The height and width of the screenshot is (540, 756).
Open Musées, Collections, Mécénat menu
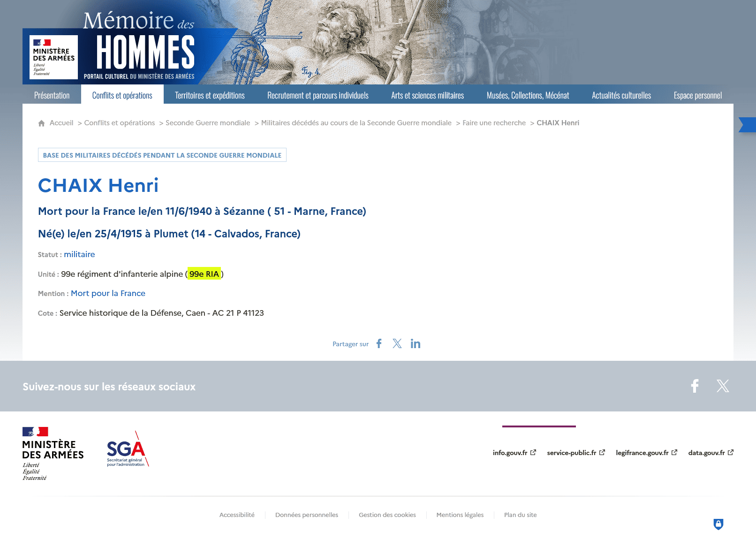point(528,95)
